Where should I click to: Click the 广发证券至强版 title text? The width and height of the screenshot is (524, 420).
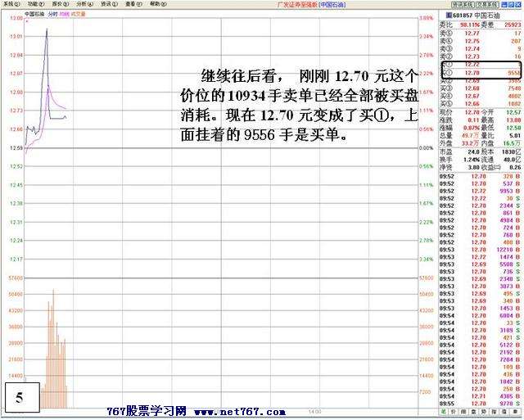(x=297, y=5)
